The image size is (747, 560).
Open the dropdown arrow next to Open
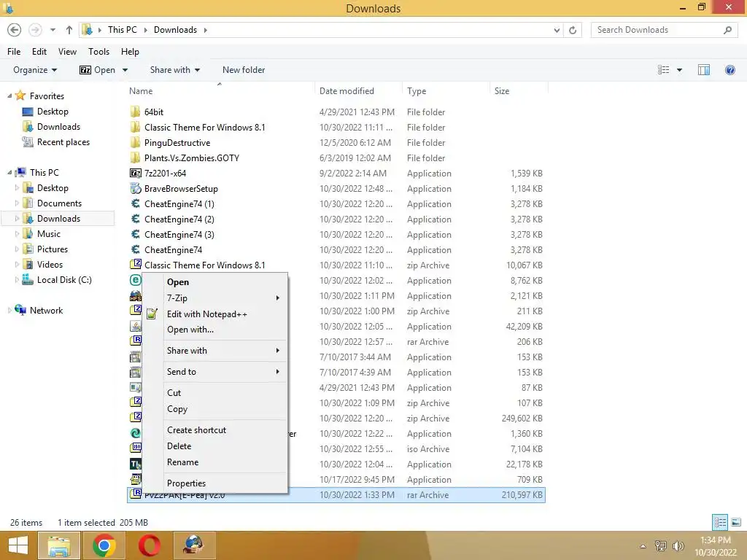click(125, 70)
